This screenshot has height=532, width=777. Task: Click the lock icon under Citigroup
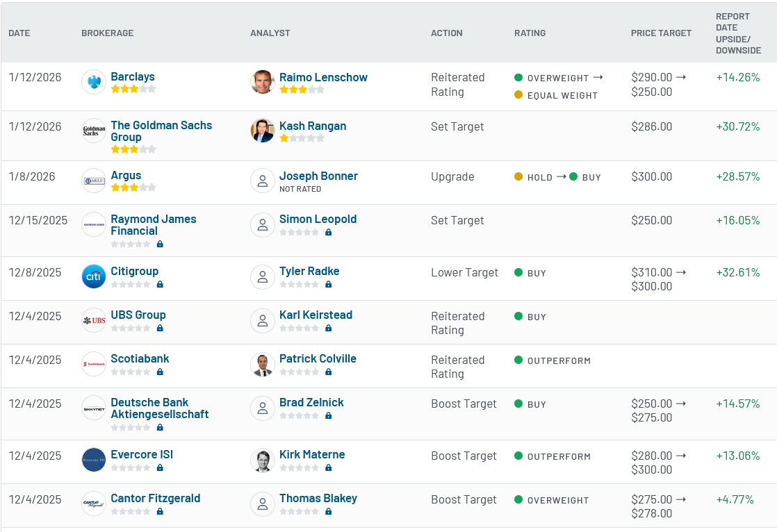click(x=160, y=284)
